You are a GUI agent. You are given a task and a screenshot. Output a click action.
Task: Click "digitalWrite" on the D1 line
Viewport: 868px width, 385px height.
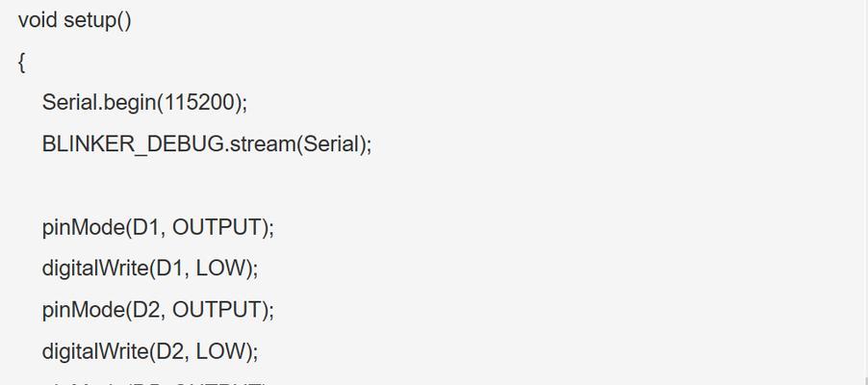point(94,269)
